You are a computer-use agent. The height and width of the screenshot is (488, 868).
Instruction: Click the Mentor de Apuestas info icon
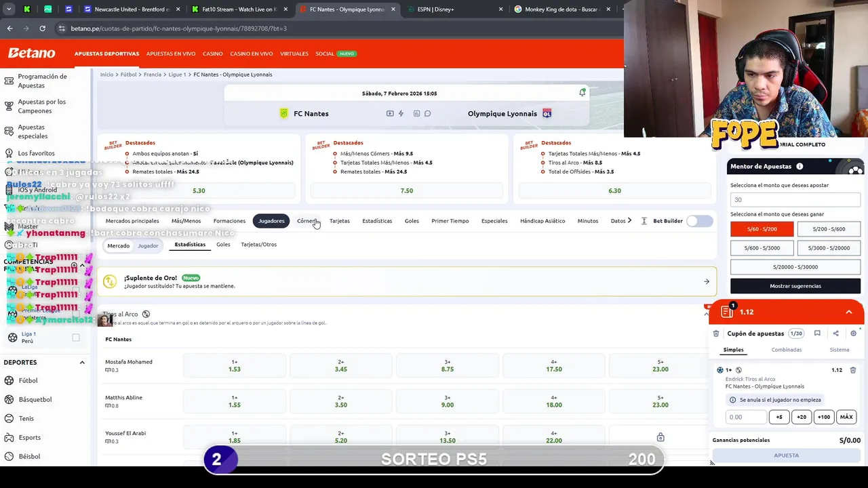(800, 166)
